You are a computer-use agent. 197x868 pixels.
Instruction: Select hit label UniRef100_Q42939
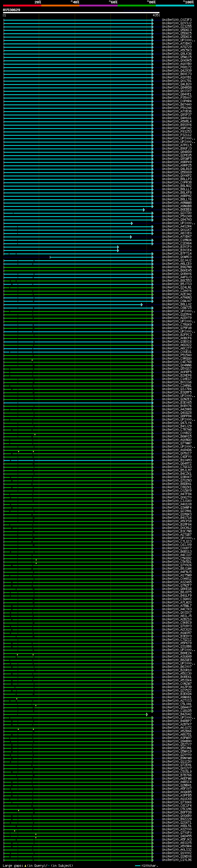(x=177, y=71)
